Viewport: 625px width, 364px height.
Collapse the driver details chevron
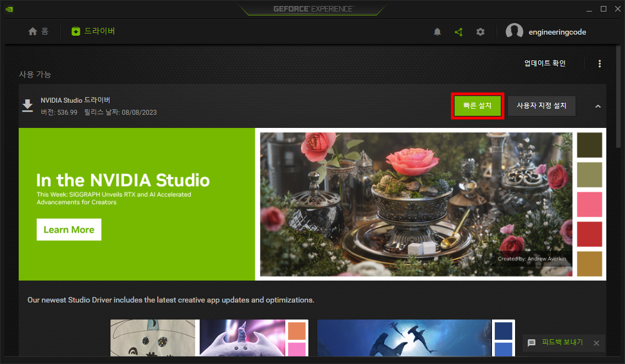click(598, 106)
